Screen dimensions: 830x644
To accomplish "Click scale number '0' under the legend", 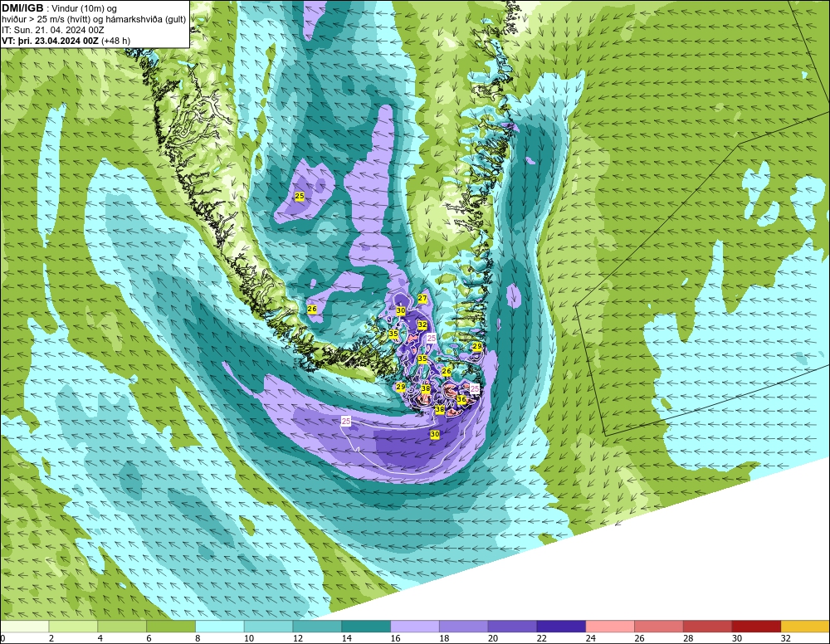I will point(2,638).
